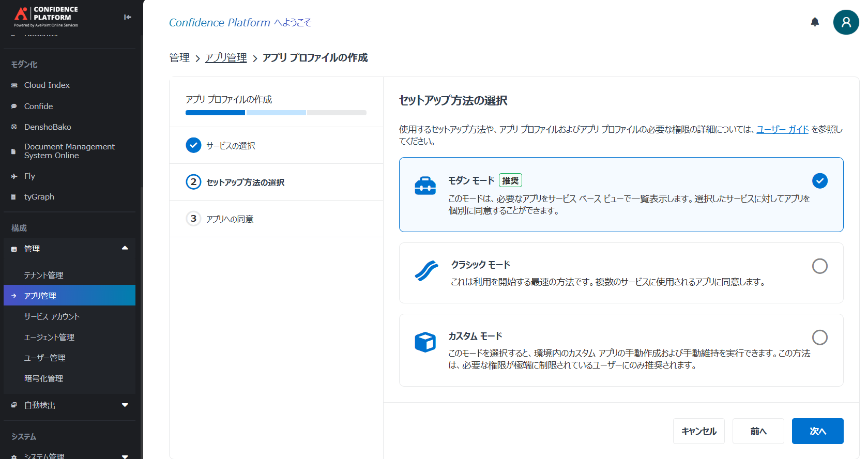Open the user profile avatar
Image resolution: width=868 pixels, height=459 pixels.
[846, 22]
